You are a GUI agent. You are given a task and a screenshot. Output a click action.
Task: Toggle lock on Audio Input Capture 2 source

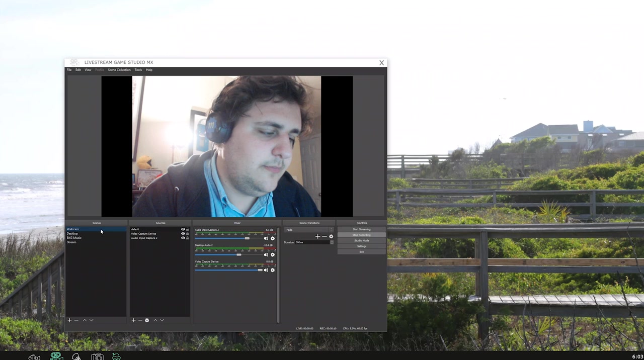188,238
